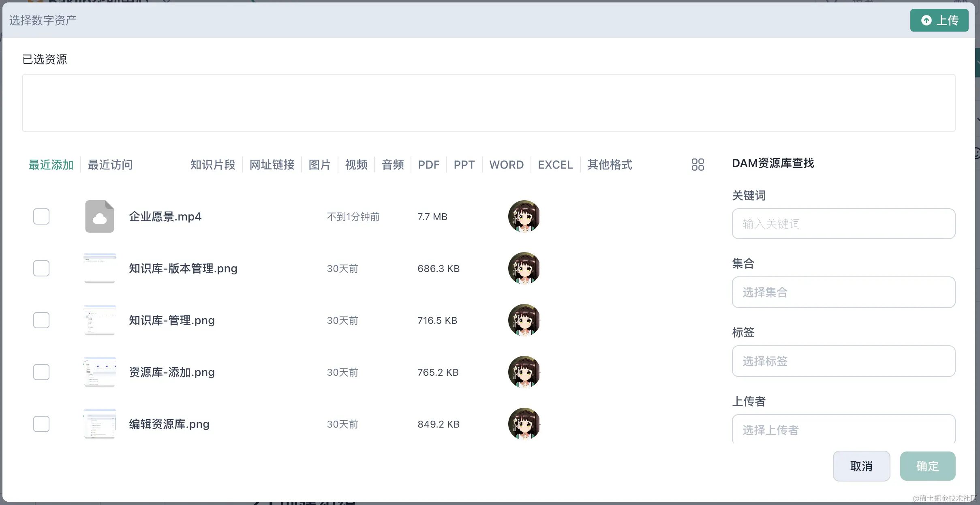Screen dimensions: 980x505
Task: Switch to 最近访问 tab
Action: click(110, 165)
